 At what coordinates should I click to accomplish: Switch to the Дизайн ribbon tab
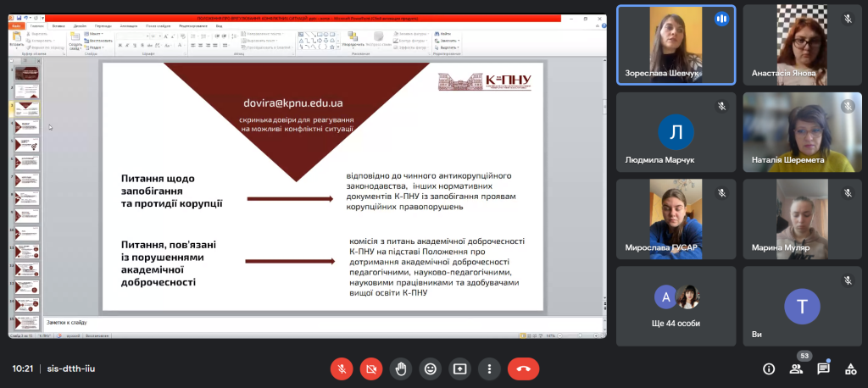point(80,25)
